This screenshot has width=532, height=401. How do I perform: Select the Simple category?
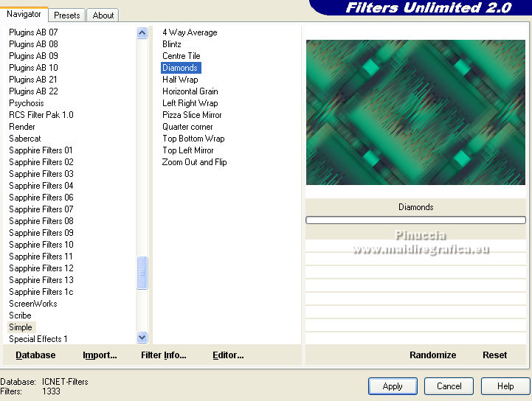21,327
